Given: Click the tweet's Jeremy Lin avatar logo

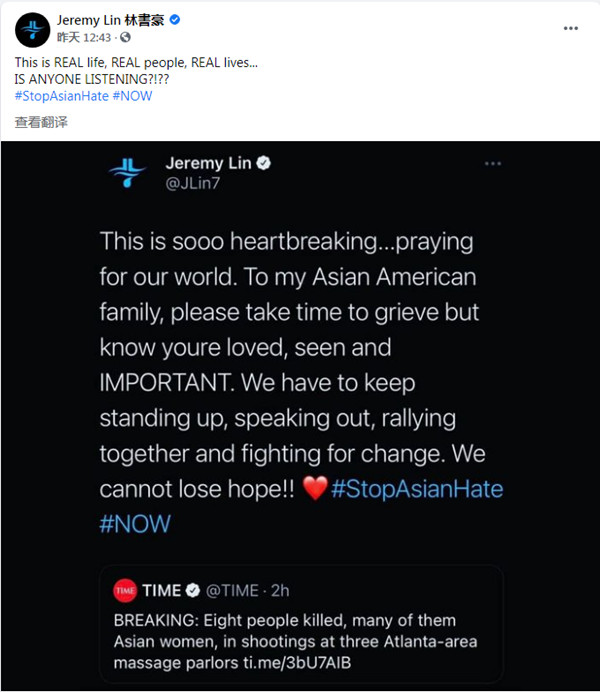Looking at the screenshot, I should [x=128, y=173].
